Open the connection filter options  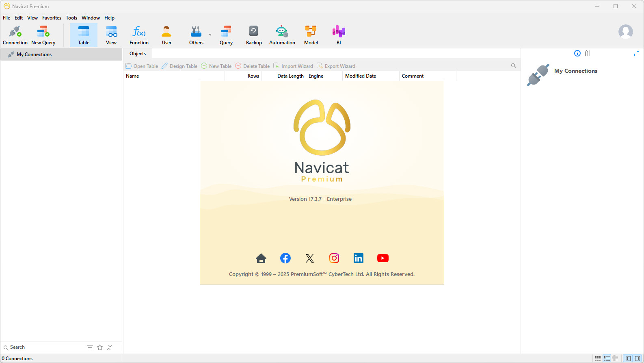tap(90, 348)
